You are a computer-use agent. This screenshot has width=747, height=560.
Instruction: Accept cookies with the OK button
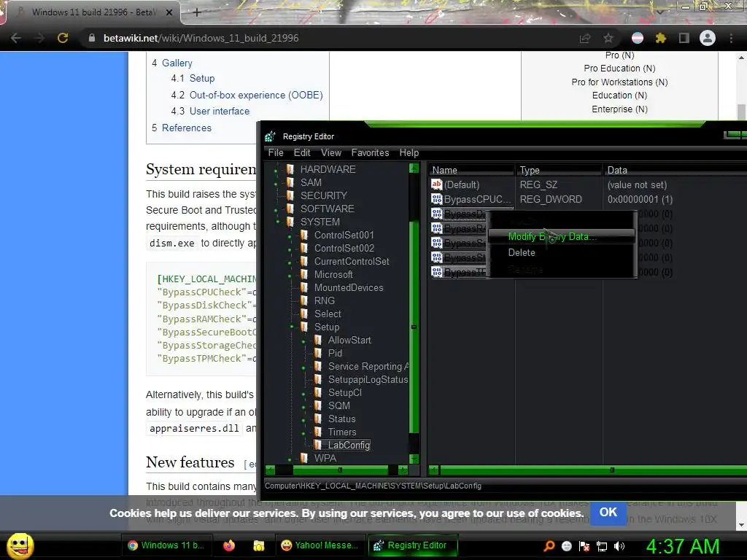point(608,513)
